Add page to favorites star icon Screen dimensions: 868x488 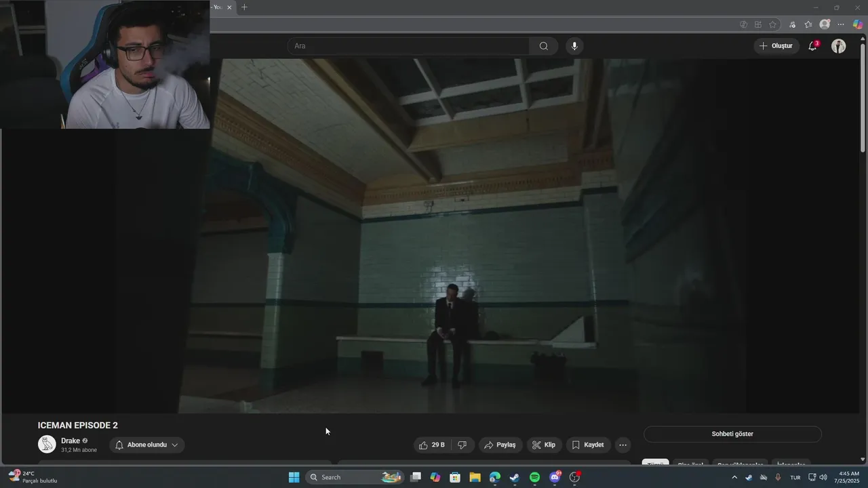coord(772,24)
